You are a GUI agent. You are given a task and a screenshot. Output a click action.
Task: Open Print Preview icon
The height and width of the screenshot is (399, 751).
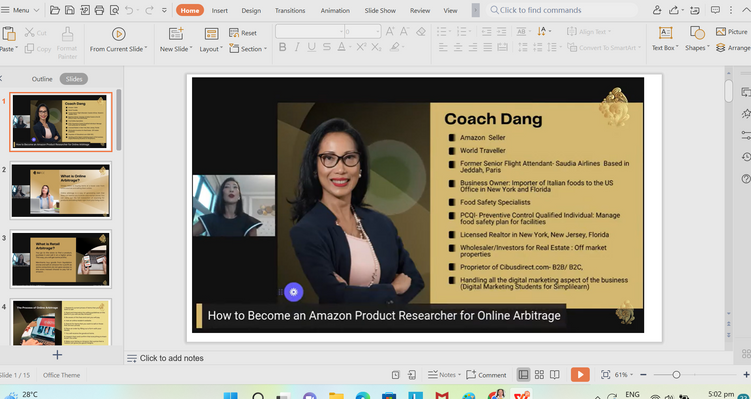pos(114,10)
